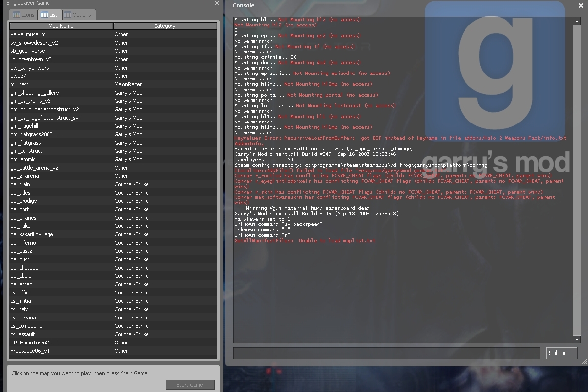Screen dimensions: 588x392
Task: Sort by the Category column header
Action: point(164,26)
